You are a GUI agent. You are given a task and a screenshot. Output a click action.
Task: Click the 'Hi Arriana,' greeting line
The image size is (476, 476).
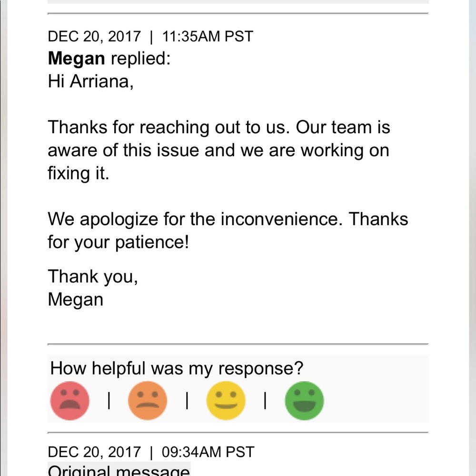(90, 82)
